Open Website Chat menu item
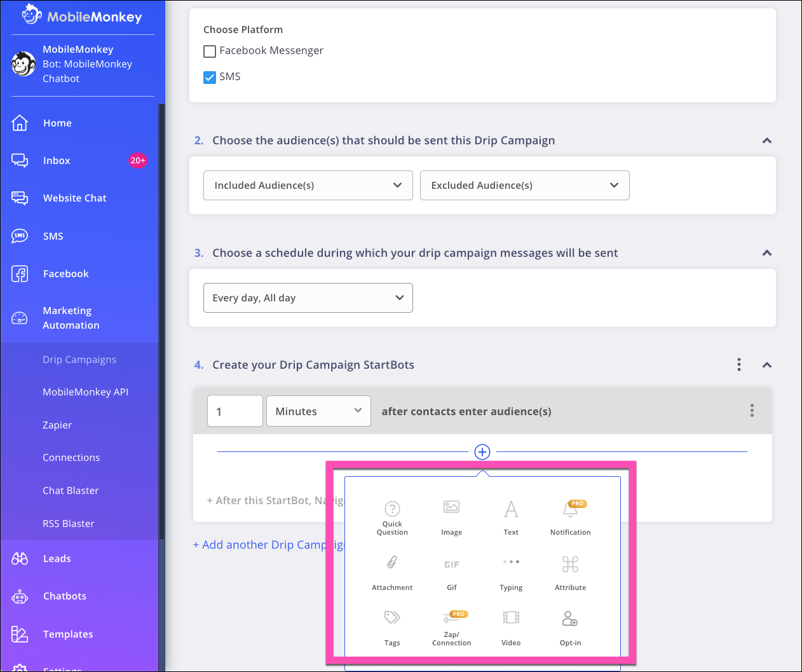The width and height of the screenshot is (802, 672). (75, 198)
